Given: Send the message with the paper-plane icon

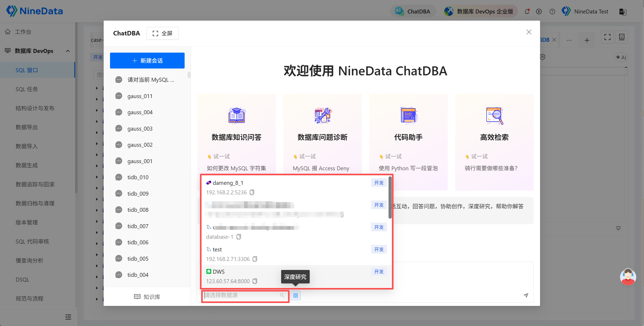Looking at the screenshot, I should tap(526, 295).
